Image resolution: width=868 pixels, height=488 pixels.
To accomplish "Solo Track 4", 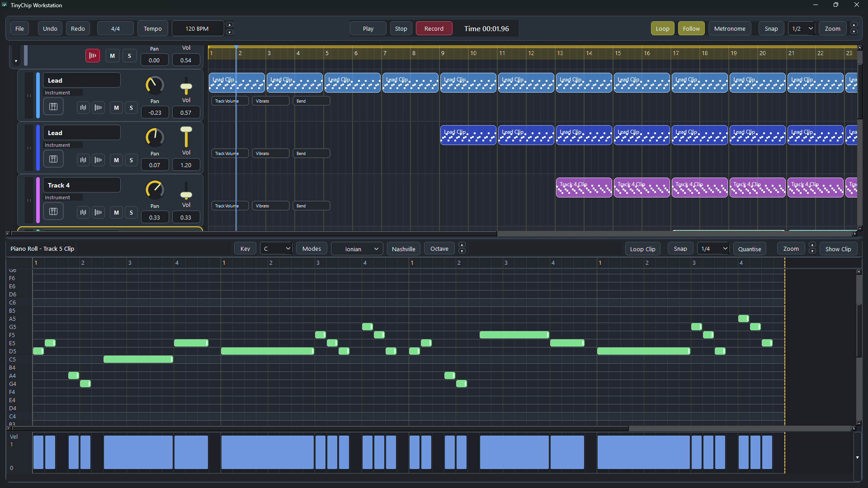I will pyautogui.click(x=131, y=212).
